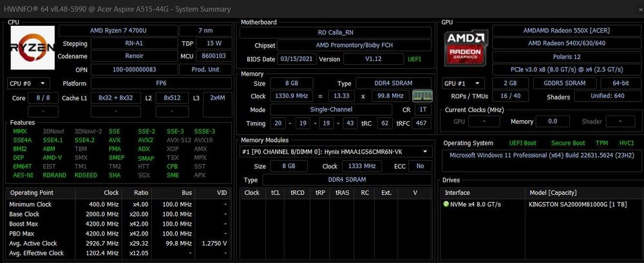Click the Boost Max operating point row

click(x=118, y=224)
